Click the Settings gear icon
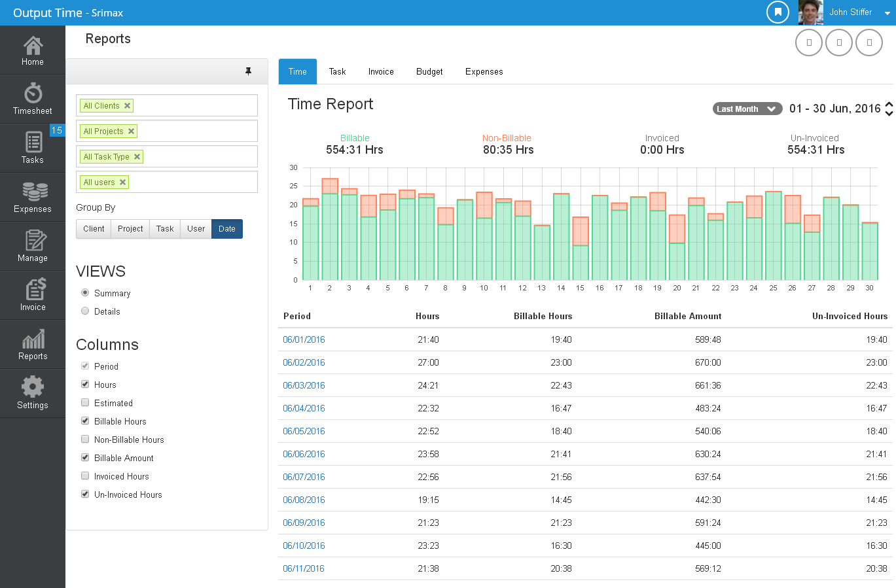Screen dimensions: 896x588 coord(32,393)
